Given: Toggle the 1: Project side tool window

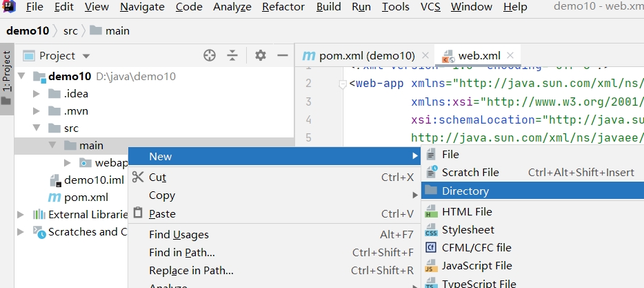Looking at the screenshot, I should [6, 76].
